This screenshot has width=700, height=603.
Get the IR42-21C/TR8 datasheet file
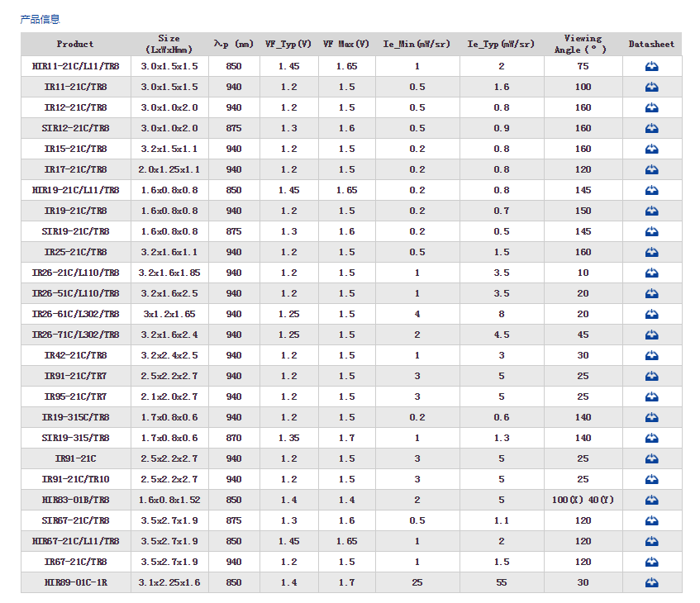(x=651, y=355)
